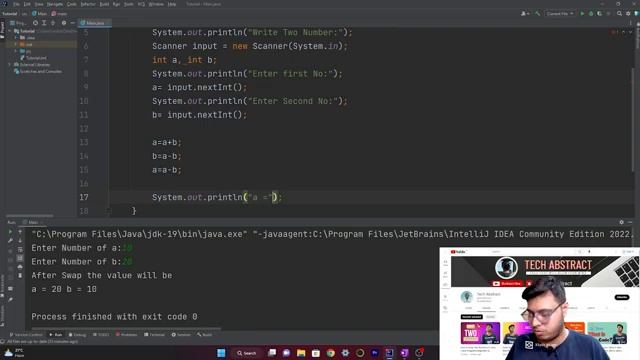
Task: Click the Build hammer icon
Action: tap(538, 13)
